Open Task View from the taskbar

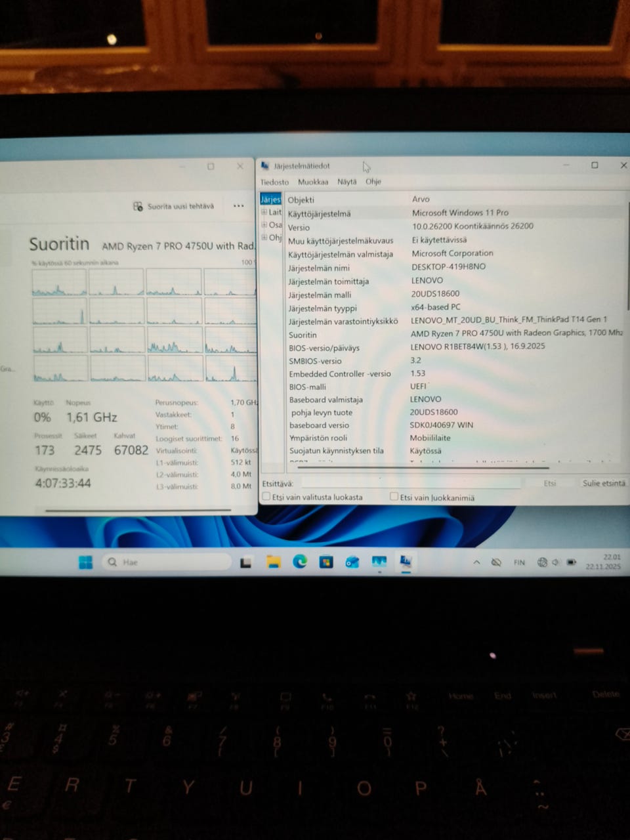click(245, 562)
